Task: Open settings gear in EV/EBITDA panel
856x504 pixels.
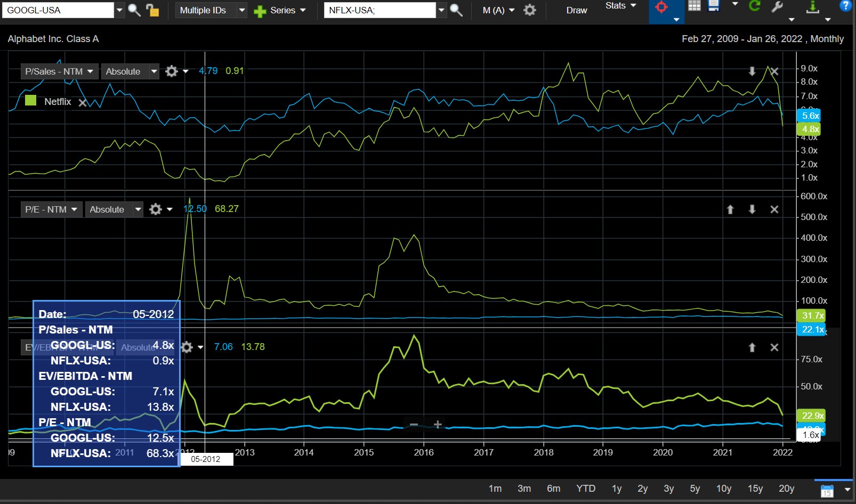Action: (187, 347)
